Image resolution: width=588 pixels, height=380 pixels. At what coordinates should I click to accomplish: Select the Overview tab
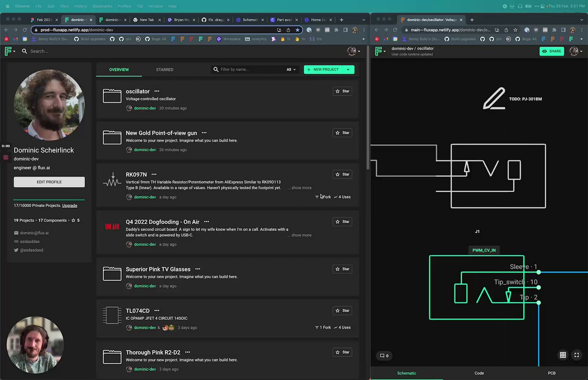click(x=119, y=70)
